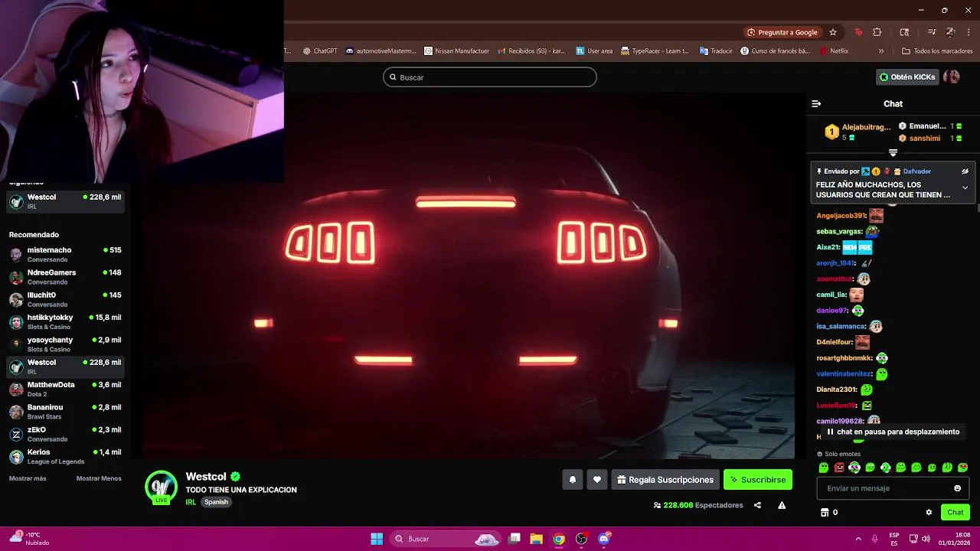The height and width of the screenshot is (551, 980).
Task: Open the Traducir bookmark
Action: (x=715, y=51)
